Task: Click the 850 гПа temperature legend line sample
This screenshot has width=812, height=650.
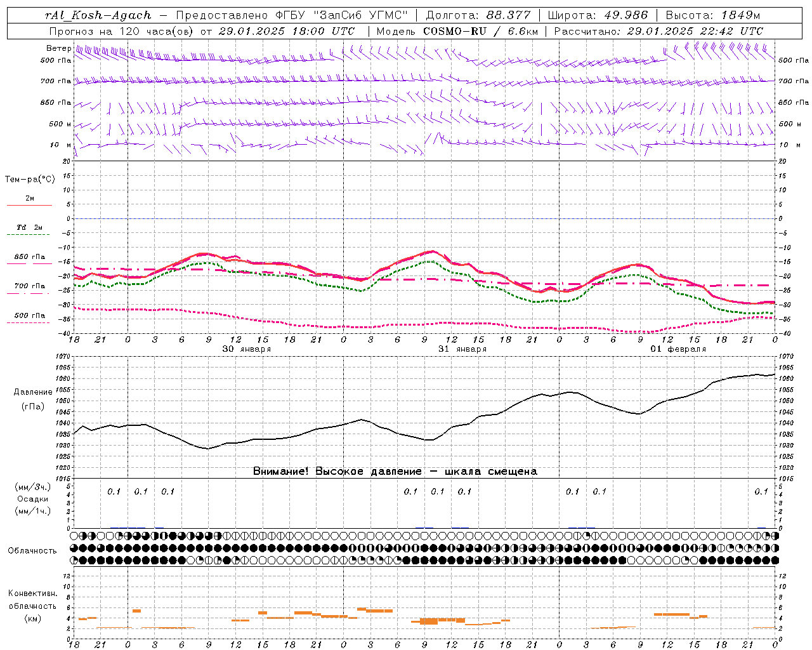Action: tap(29, 263)
